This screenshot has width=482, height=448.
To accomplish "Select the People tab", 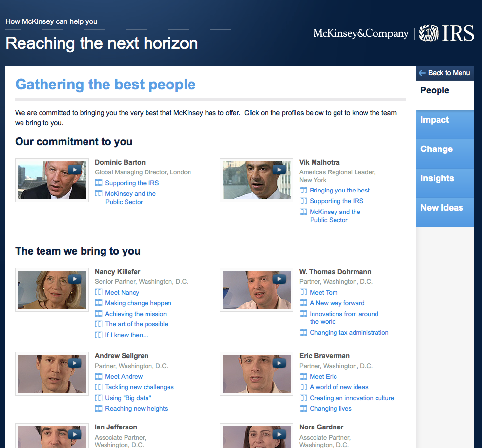I will [444, 95].
